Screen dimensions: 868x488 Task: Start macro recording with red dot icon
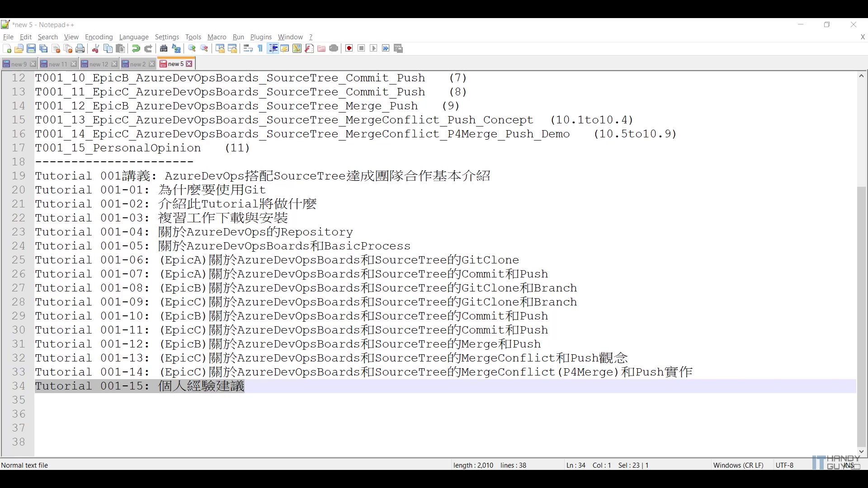pos(349,49)
